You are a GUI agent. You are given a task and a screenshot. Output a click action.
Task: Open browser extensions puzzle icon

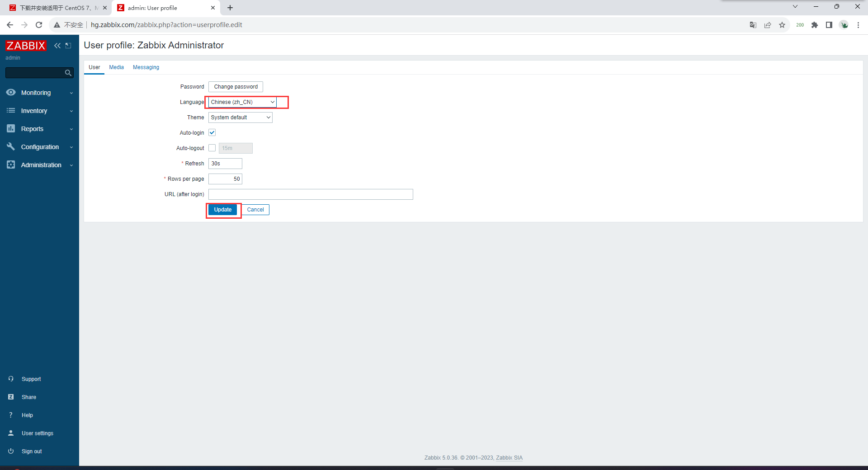815,25
